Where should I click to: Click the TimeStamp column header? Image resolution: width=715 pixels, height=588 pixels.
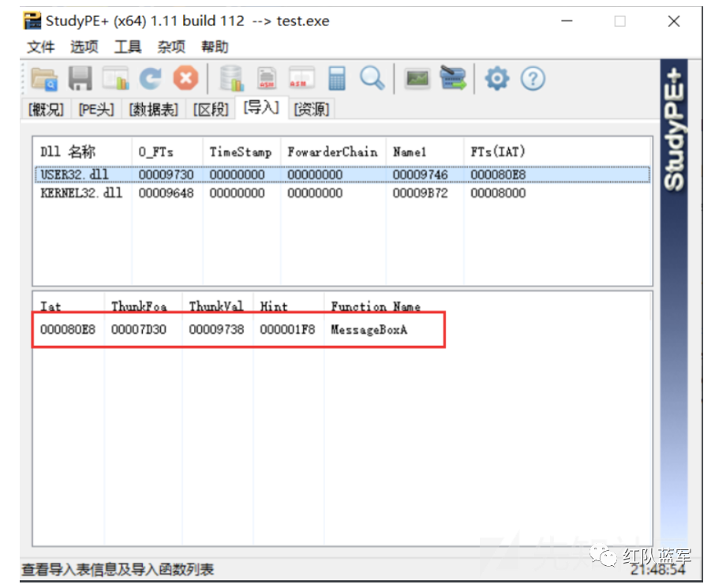tap(241, 152)
